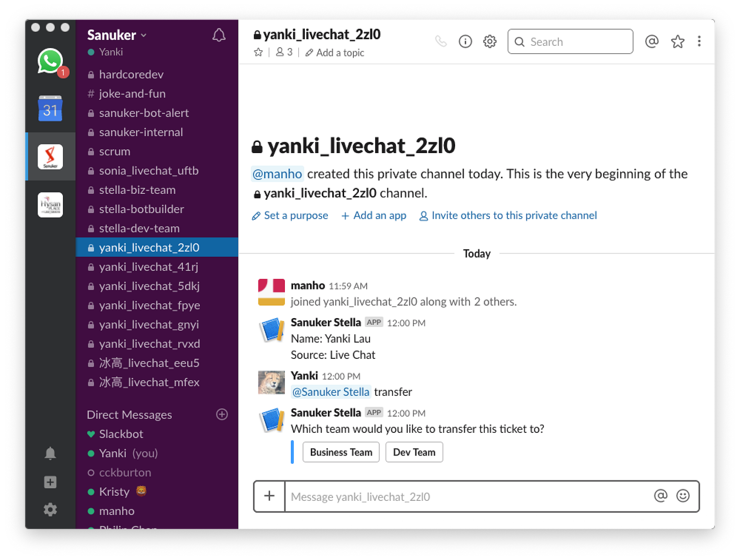Open manho's avatar in the chat
The image size is (740, 560).
[271, 292]
